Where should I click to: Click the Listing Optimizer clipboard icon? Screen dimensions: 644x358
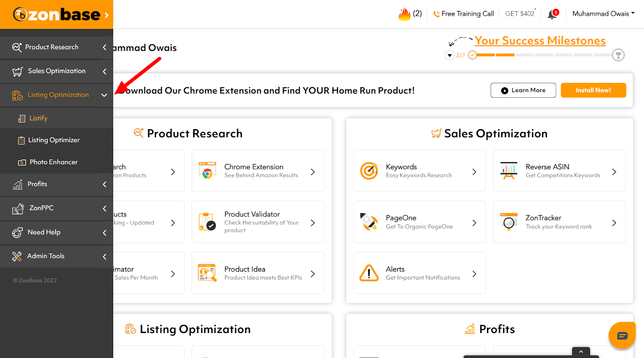coord(21,140)
